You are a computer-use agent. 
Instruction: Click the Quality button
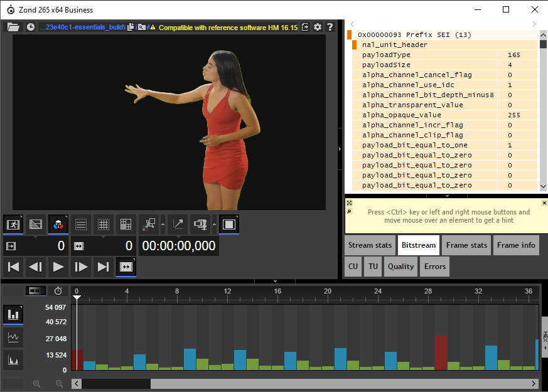pos(400,267)
